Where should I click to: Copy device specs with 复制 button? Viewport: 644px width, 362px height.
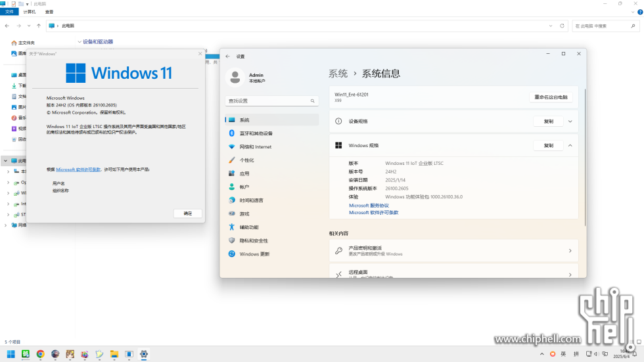(x=548, y=122)
